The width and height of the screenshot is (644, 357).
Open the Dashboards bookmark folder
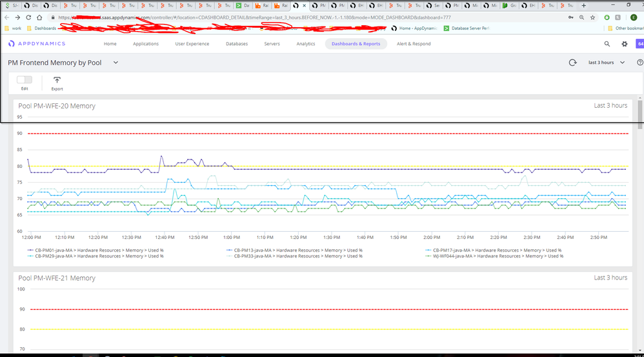41,28
